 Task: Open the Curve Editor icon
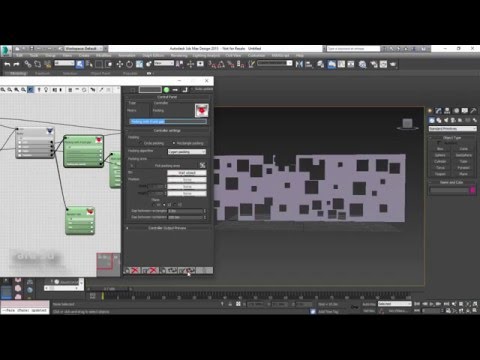click(x=341, y=64)
